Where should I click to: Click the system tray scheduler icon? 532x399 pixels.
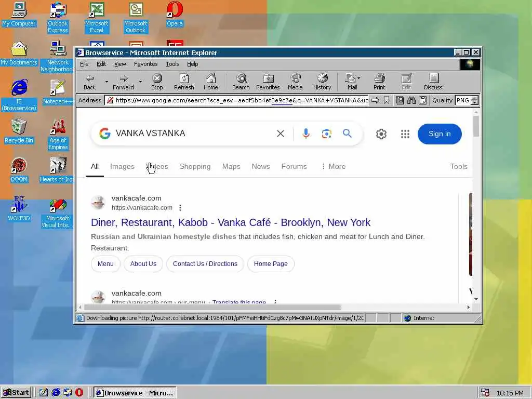[x=485, y=393]
